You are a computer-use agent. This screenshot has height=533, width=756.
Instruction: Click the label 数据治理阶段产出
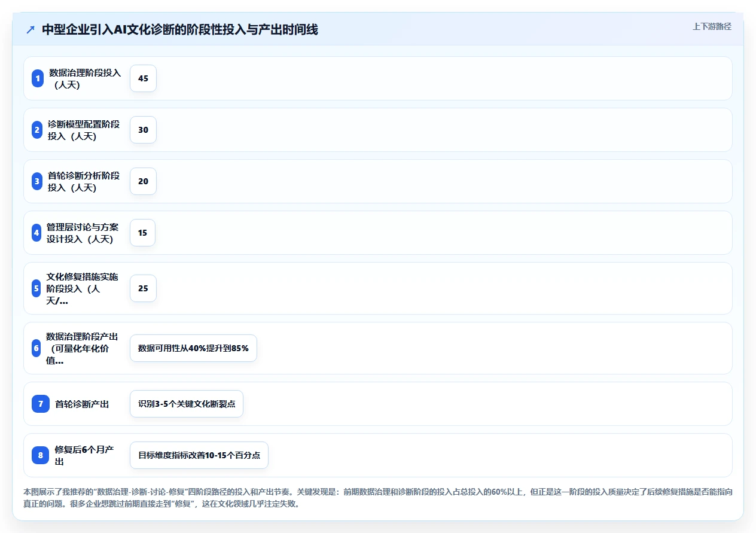pos(82,348)
